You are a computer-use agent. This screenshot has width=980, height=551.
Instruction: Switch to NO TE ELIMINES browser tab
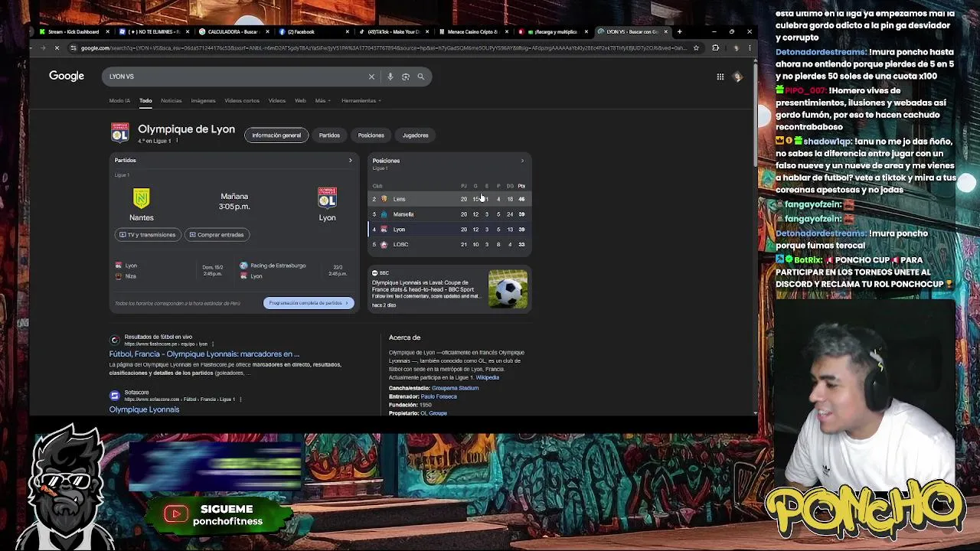click(153, 31)
